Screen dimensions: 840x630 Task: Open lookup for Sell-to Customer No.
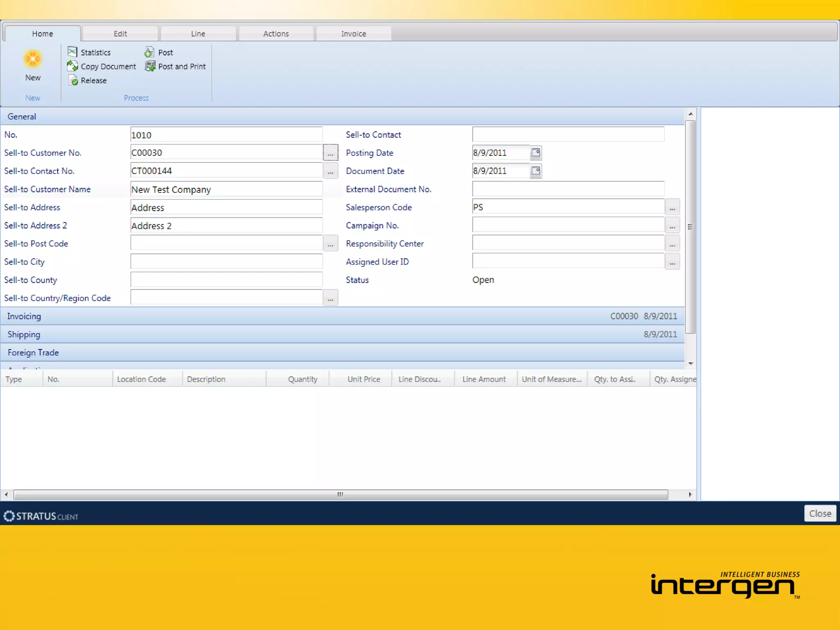331,153
